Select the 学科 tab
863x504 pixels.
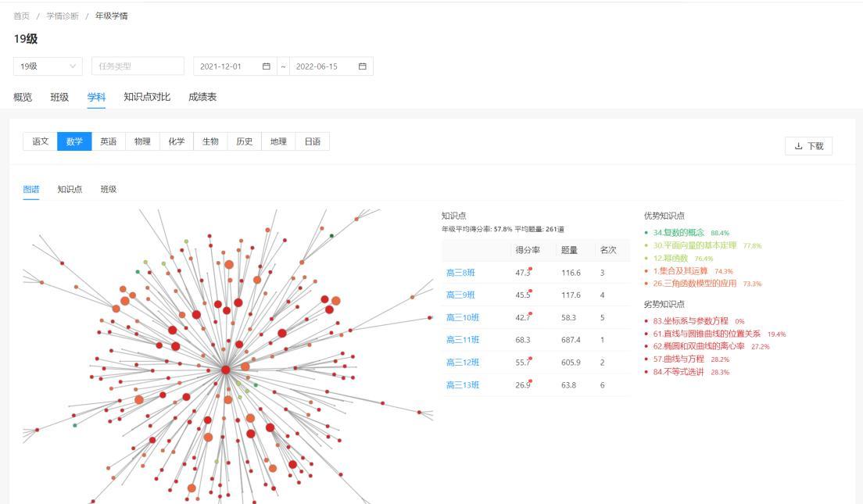(96, 97)
